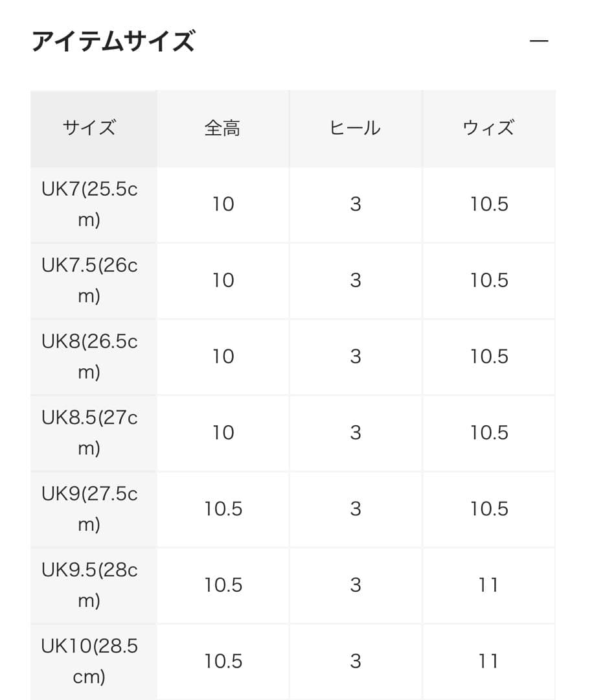The width and height of the screenshot is (594, 700).
Task: Click the UK7(25.5cm) size cell
Action: pos(93,205)
